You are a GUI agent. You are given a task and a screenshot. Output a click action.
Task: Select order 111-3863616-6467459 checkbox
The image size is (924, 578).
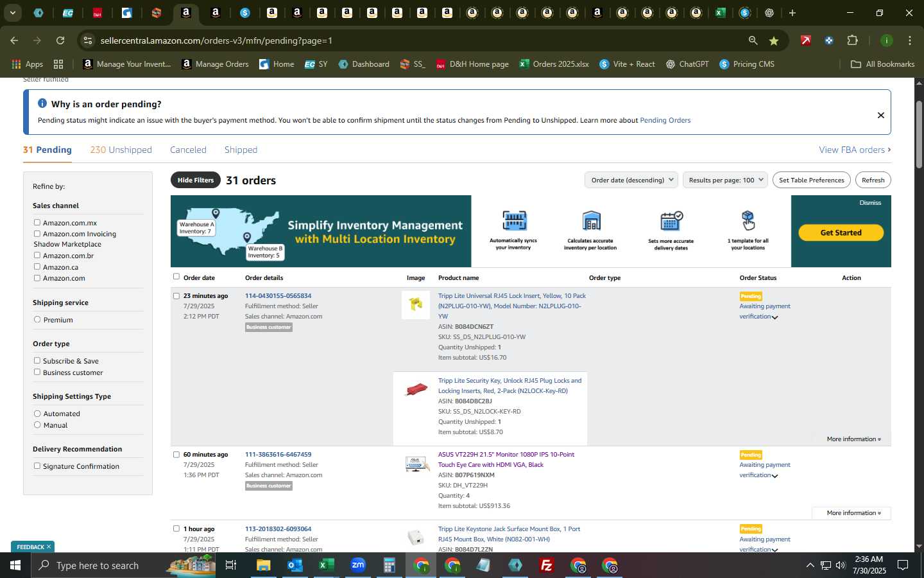click(x=176, y=455)
